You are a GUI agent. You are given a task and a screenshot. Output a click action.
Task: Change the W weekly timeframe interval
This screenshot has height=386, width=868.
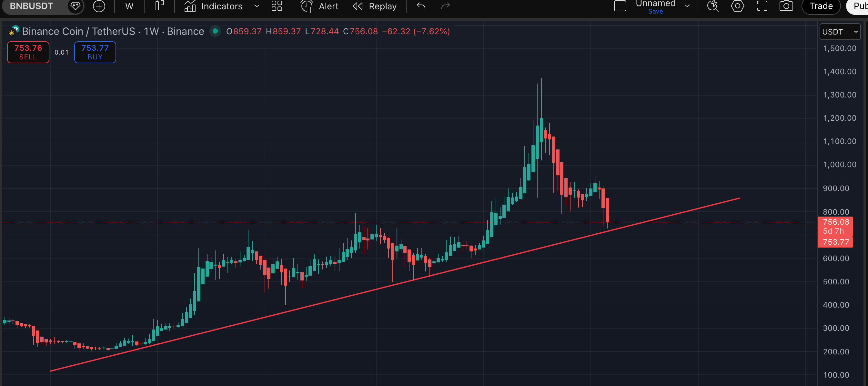(x=129, y=6)
